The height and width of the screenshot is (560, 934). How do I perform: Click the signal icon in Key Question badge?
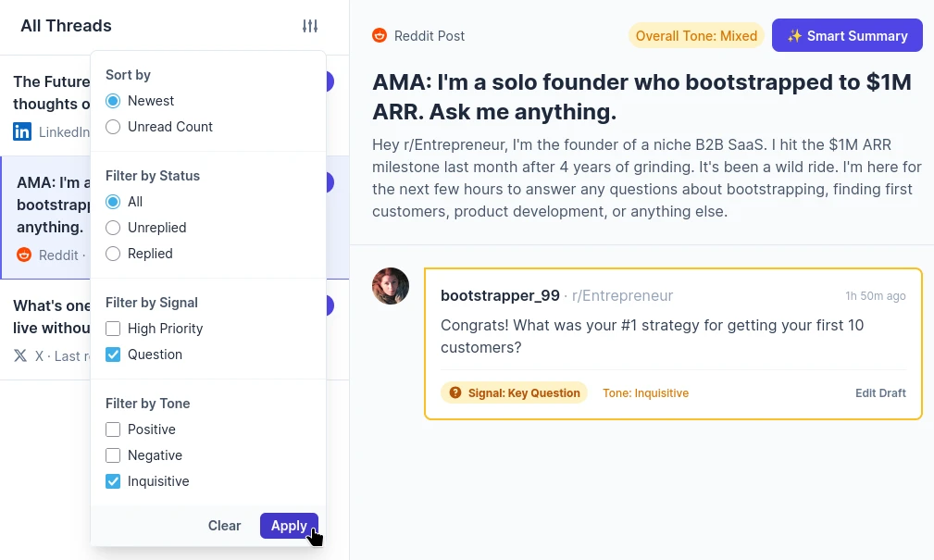point(455,392)
